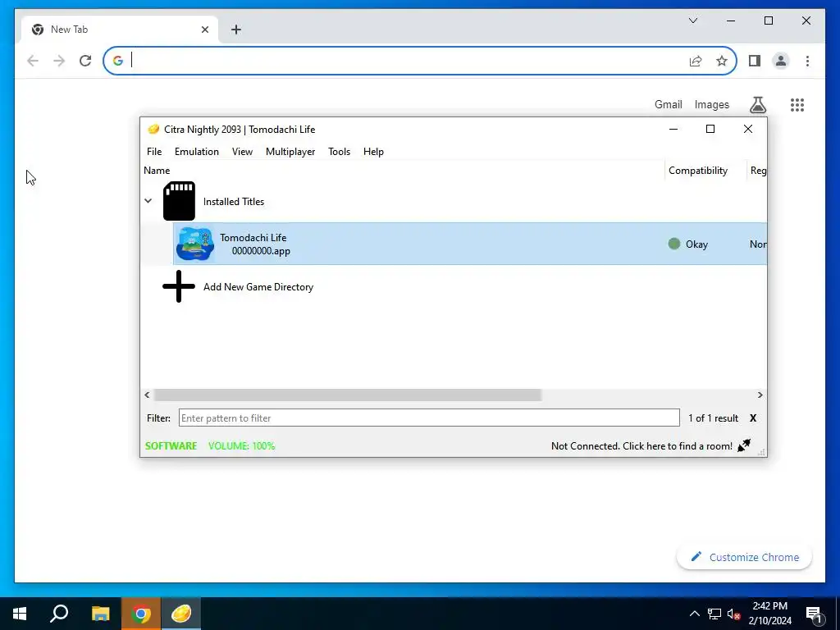Click the plus Add New Game Directory icon
Image resolution: width=840 pixels, height=630 pixels.
pos(179,286)
